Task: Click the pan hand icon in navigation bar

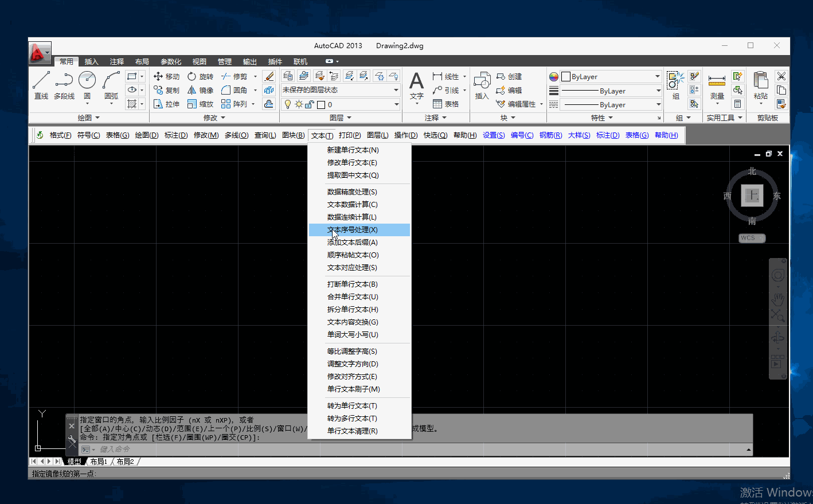Action: (x=778, y=299)
